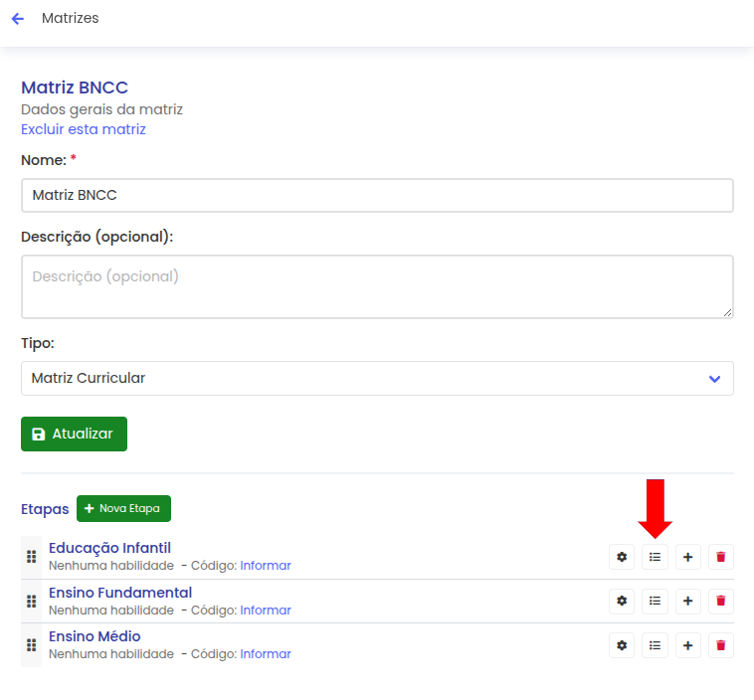Delete Ensino Médio with trash icon

(x=721, y=645)
